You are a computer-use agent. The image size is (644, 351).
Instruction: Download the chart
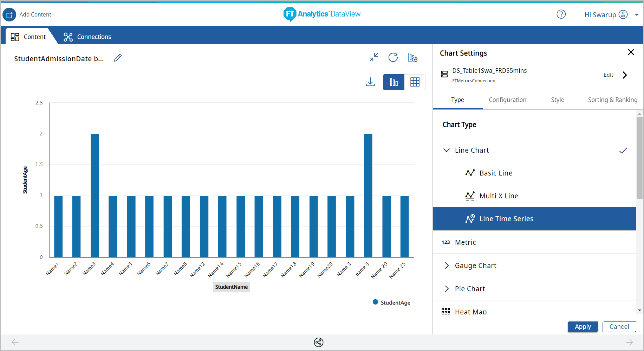pos(370,82)
